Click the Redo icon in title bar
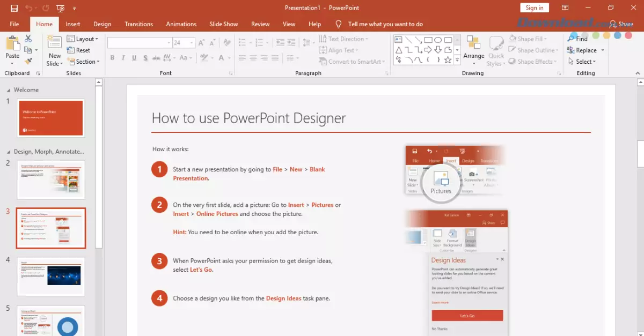This screenshot has width=644, height=336. pos(46,8)
